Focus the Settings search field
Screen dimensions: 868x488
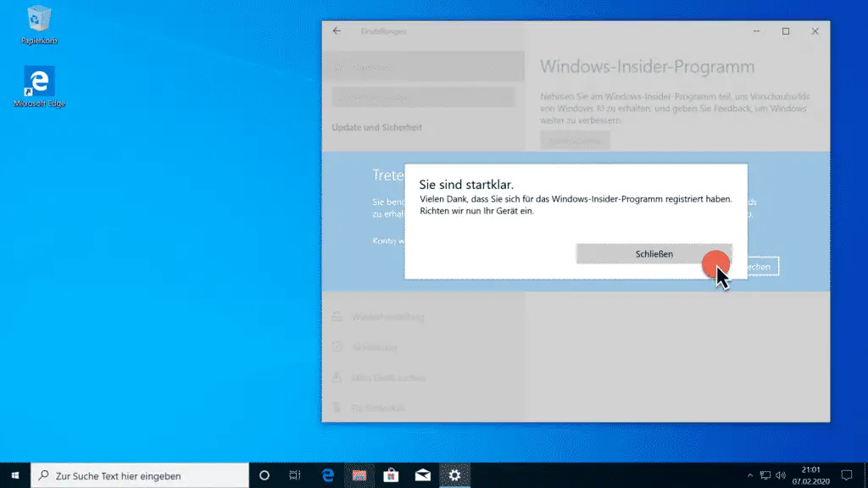pyautogui.click(x=424, y=97)
